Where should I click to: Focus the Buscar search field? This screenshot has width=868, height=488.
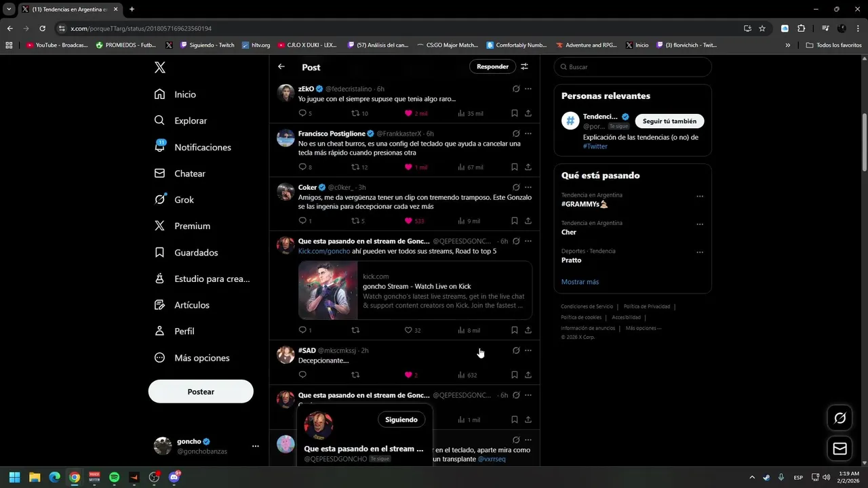coord(633,67)
